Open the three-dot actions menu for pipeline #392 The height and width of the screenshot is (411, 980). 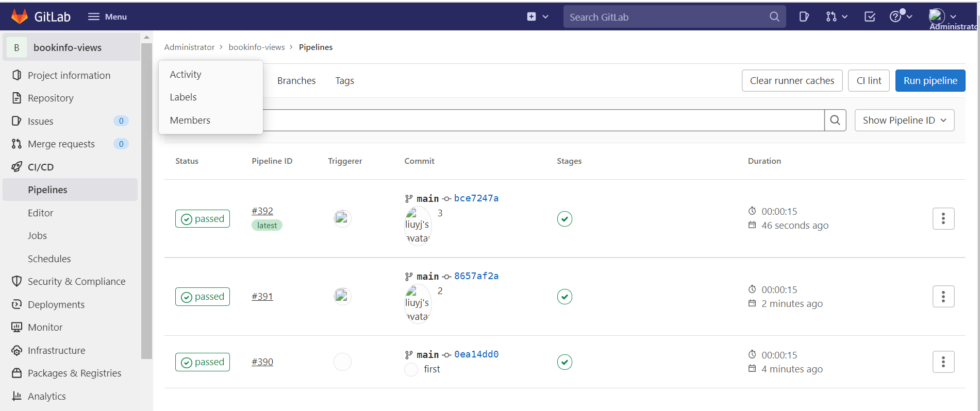(943, 218)
